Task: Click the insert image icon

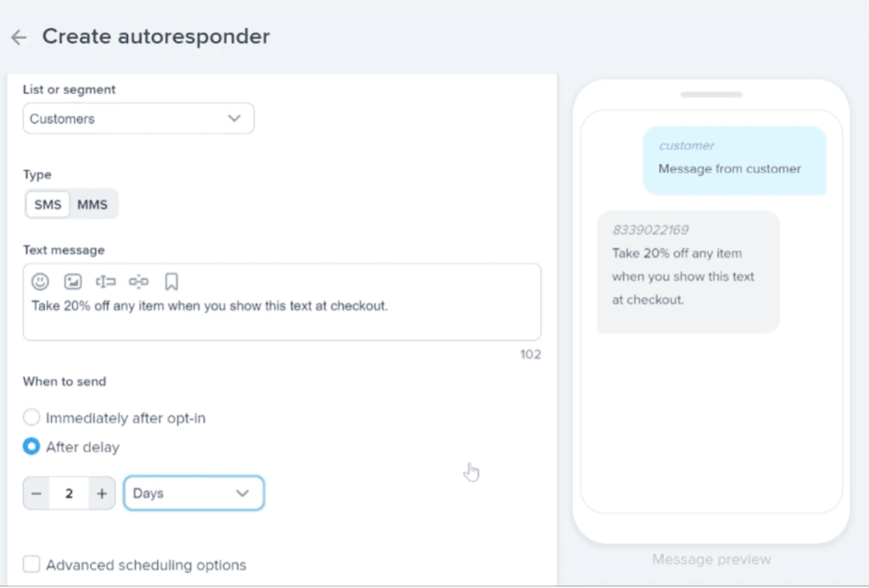Action: [x=73, y=282]
